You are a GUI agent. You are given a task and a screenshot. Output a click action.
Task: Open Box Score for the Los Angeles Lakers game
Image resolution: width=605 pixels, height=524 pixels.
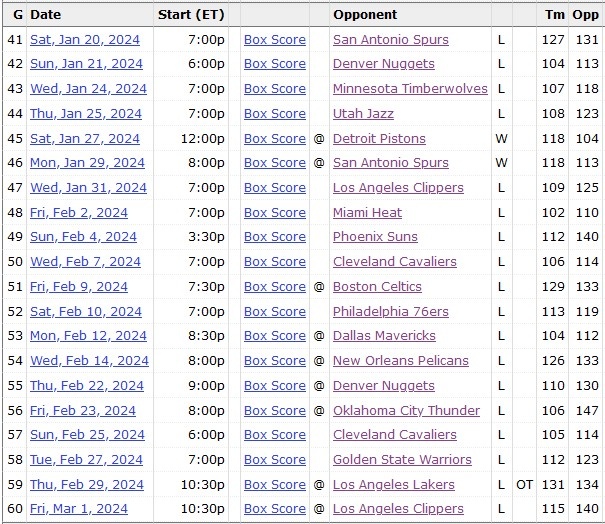click(275, 484)
